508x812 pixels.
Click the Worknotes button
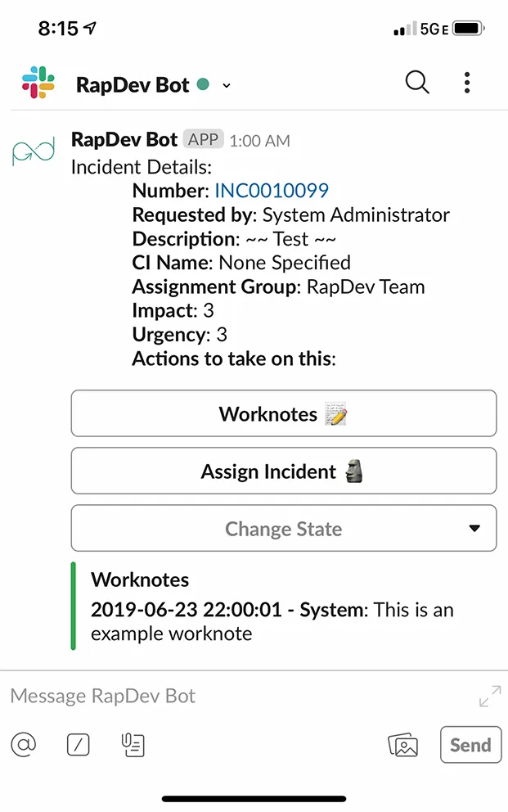click(284, 413)
